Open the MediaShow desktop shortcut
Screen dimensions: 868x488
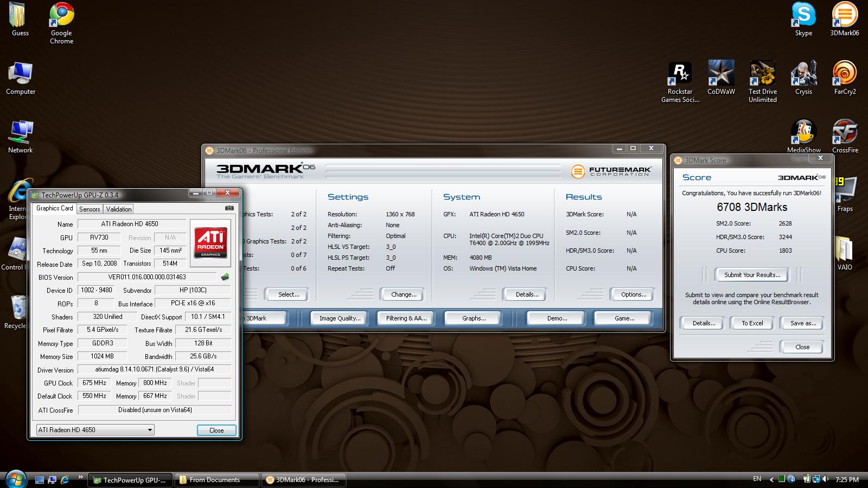pos(803,137)
